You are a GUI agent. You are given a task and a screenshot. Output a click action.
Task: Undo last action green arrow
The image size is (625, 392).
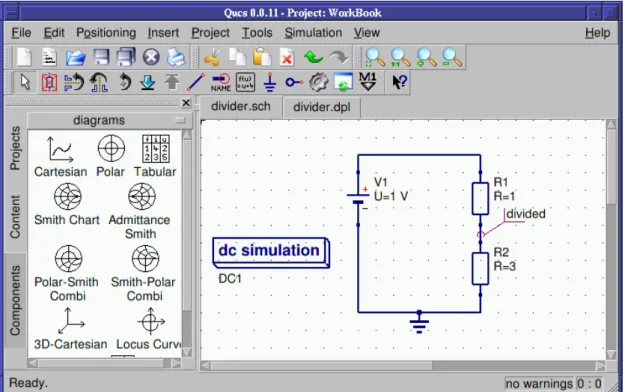(x=313, y=57)
